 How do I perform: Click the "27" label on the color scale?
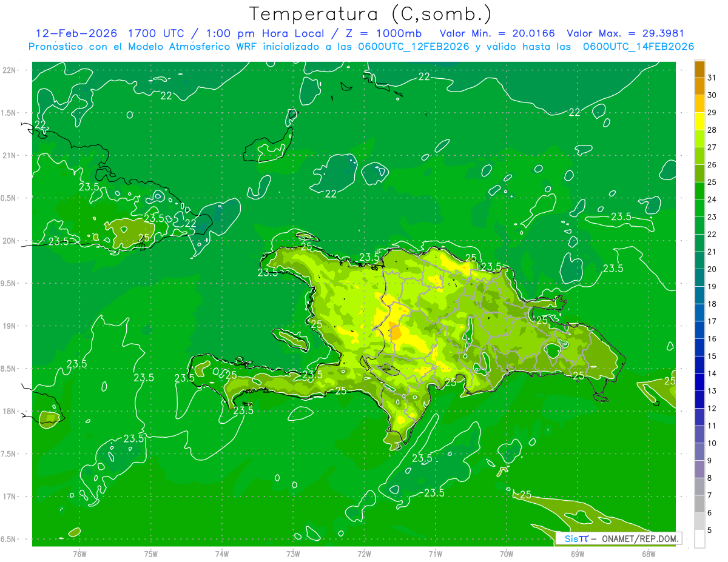coord(712,147)
